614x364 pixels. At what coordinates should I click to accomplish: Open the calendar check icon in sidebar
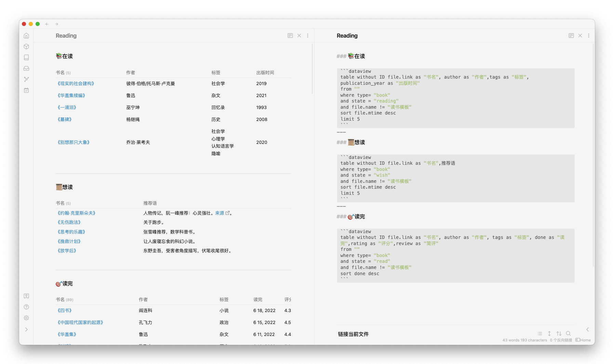pos(26,90)
